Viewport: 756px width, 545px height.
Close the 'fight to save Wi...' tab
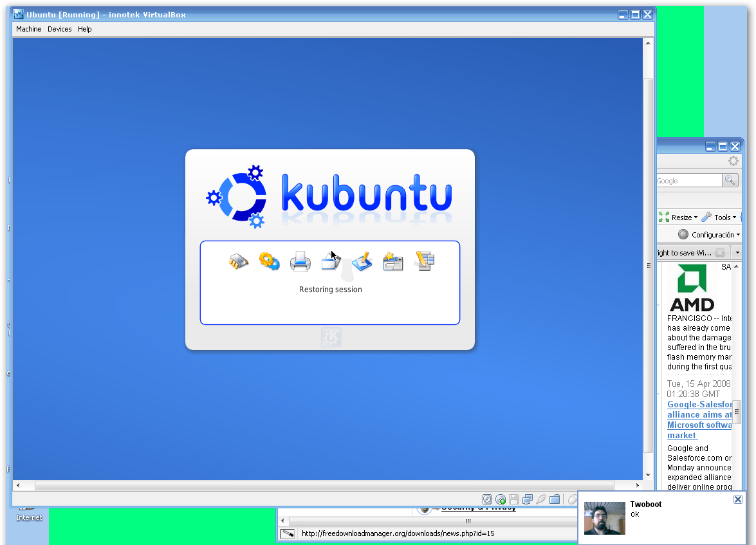720,253
